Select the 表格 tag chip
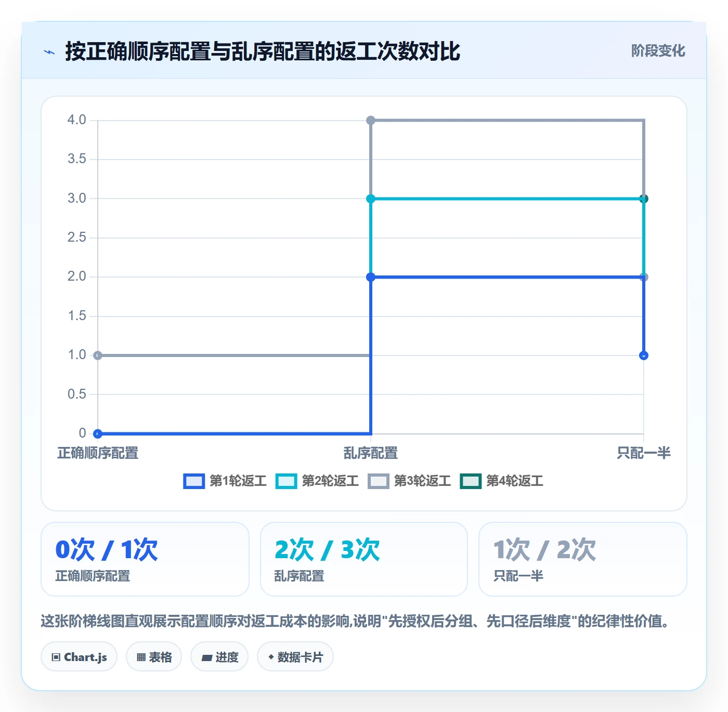Viewport: 728px width, 712px height. [x=154, y=657]
